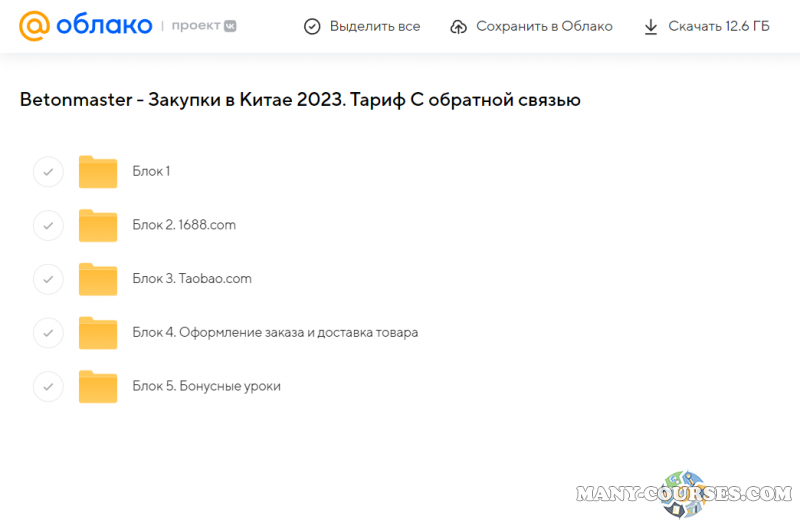Click the проект VK link
The height and width of the screenshot is (527, 800).
pyautogui.click(x=206, y=27)
